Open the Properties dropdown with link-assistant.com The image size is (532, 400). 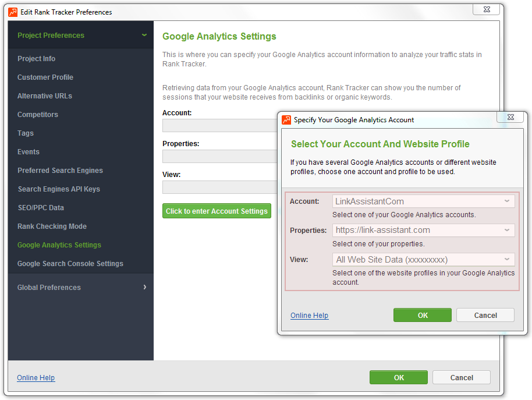tap(423, 230)
